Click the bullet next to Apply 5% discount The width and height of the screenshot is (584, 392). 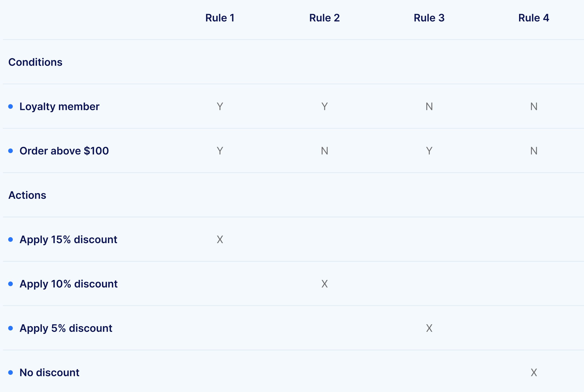[11, 328]
